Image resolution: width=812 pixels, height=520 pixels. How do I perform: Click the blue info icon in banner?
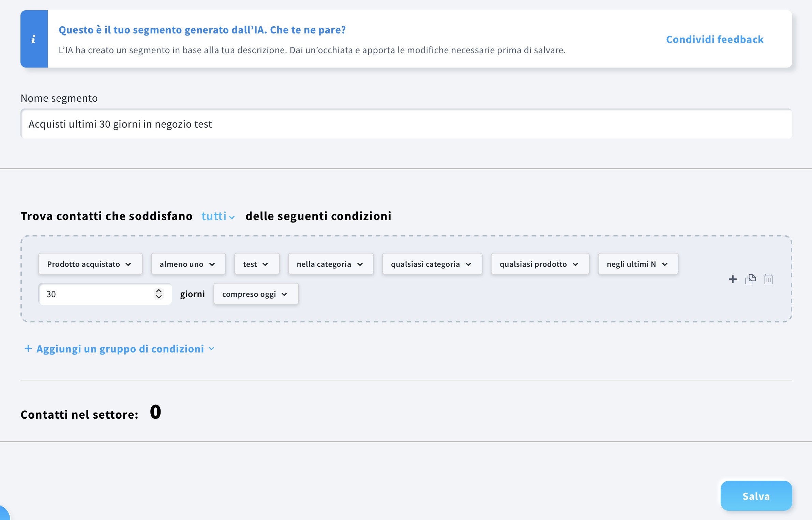[34, 39]
